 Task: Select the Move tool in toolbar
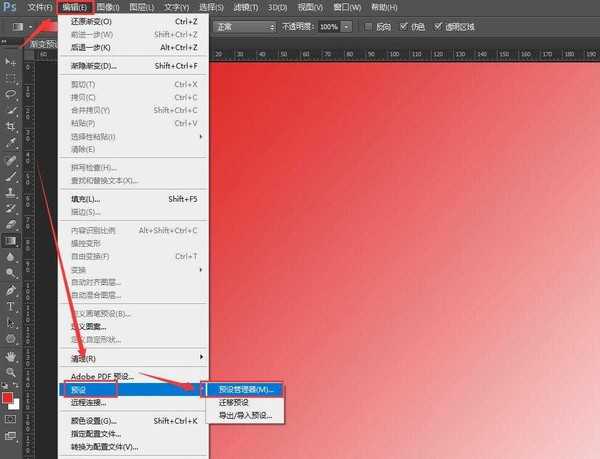coord(11,62)
